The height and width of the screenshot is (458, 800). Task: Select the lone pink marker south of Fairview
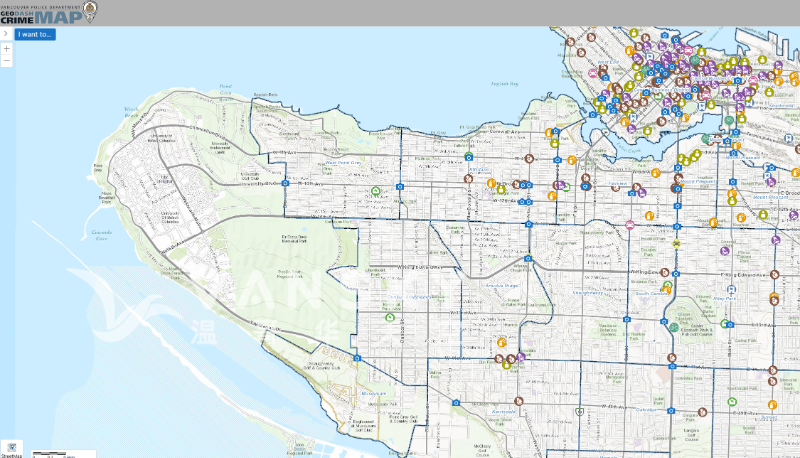tap(630, 224)
